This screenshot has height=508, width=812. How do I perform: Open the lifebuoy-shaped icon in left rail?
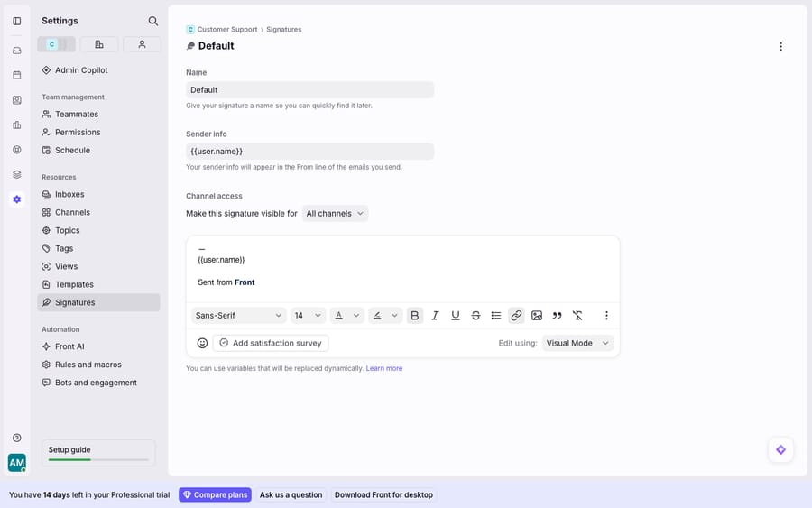click(x=16, y=150)
